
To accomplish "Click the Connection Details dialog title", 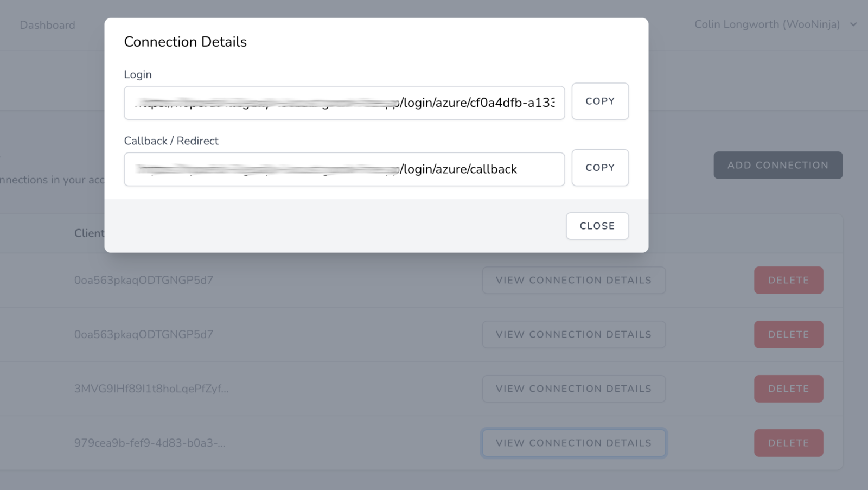I will click(185, 42).
